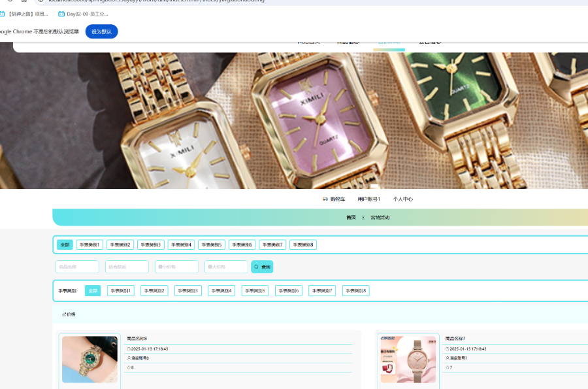
Task: Click 首页 in the breadcrumb bar
Action: (x=351, y=217)
